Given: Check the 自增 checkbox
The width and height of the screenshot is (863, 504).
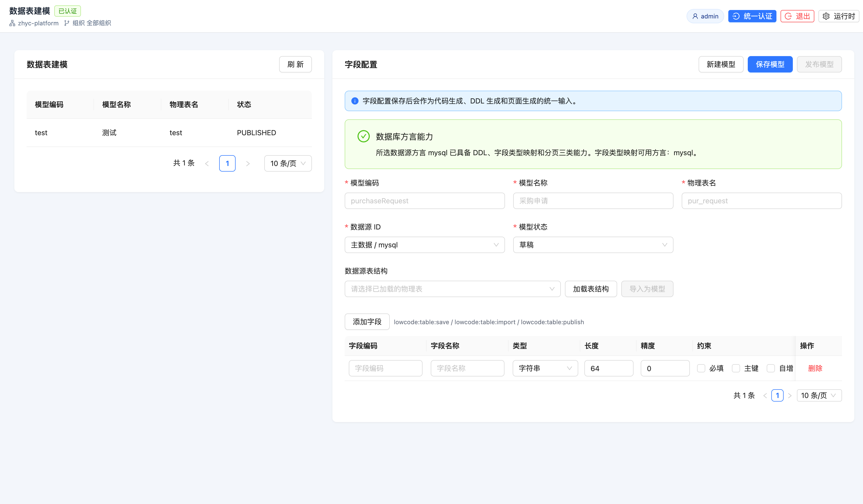Looking at the screenshot, I should tap(771, 368).
